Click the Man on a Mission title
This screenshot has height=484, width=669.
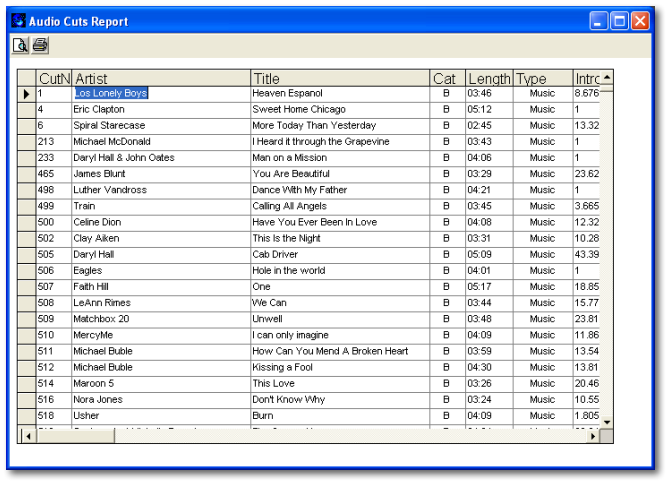(x=340, y=158)
